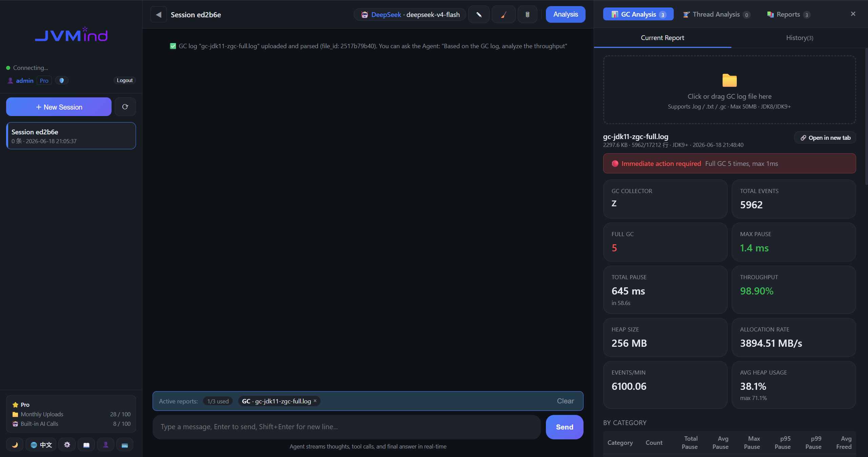Open the DeepSeek model selector pill

coord(410,15)
